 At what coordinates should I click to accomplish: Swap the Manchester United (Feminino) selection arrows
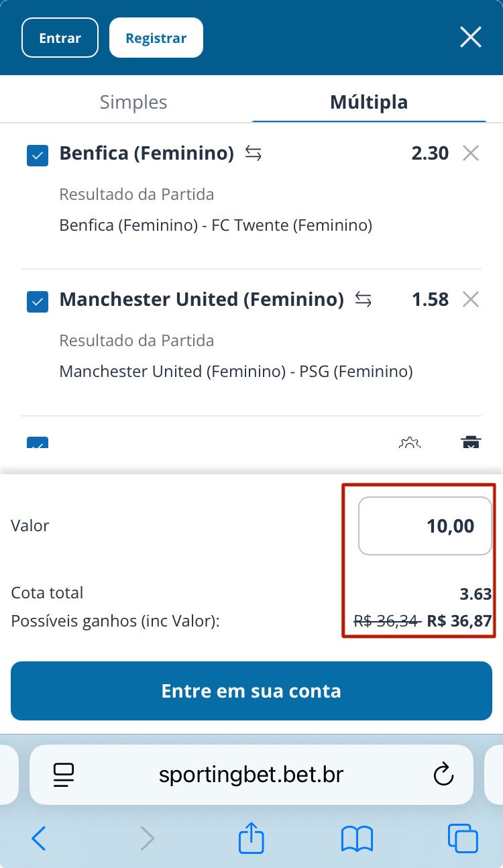(x=363, y=299)
